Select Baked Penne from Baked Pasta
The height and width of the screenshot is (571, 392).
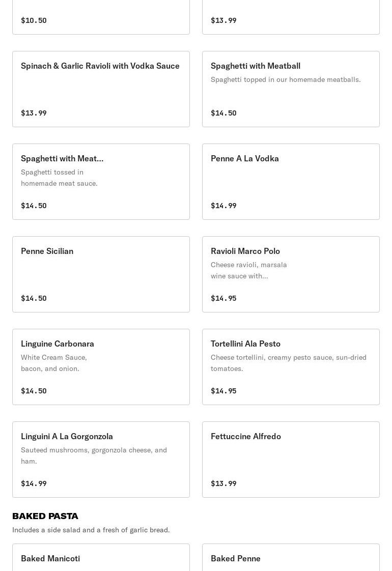pos(291,558)
